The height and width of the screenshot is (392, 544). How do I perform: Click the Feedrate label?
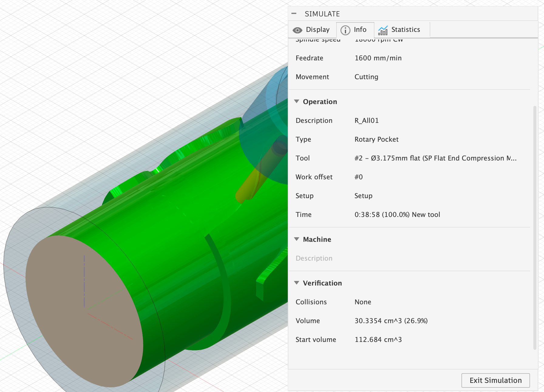point(309,58)
